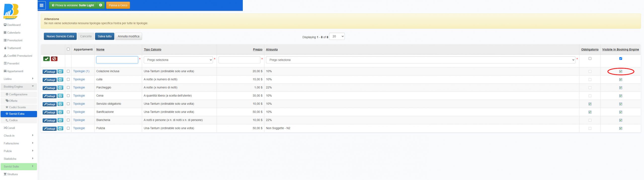Open Dettagli for the Cena row
This screenshot has width=644, height=180.
(50, 96)
